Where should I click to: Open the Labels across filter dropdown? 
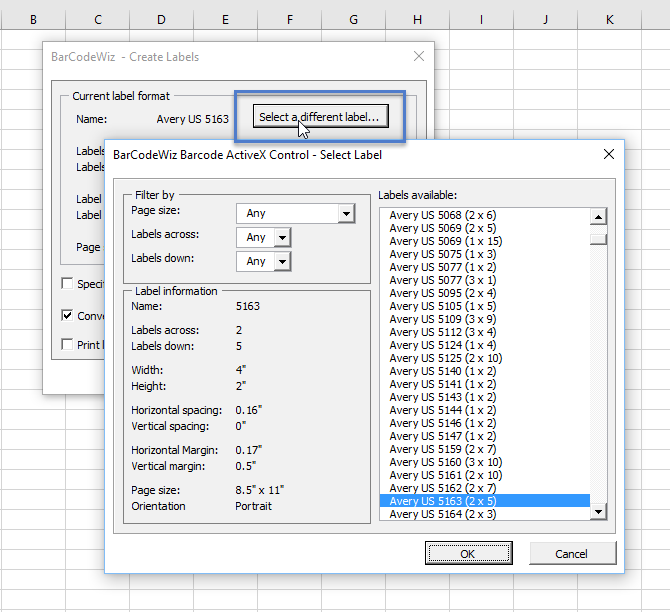[282, 238]
